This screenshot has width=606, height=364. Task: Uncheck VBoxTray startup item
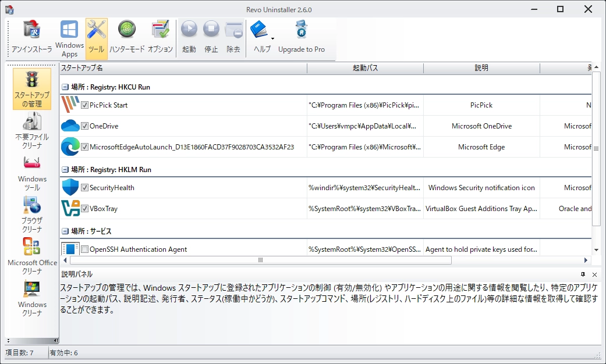(84, 208)
